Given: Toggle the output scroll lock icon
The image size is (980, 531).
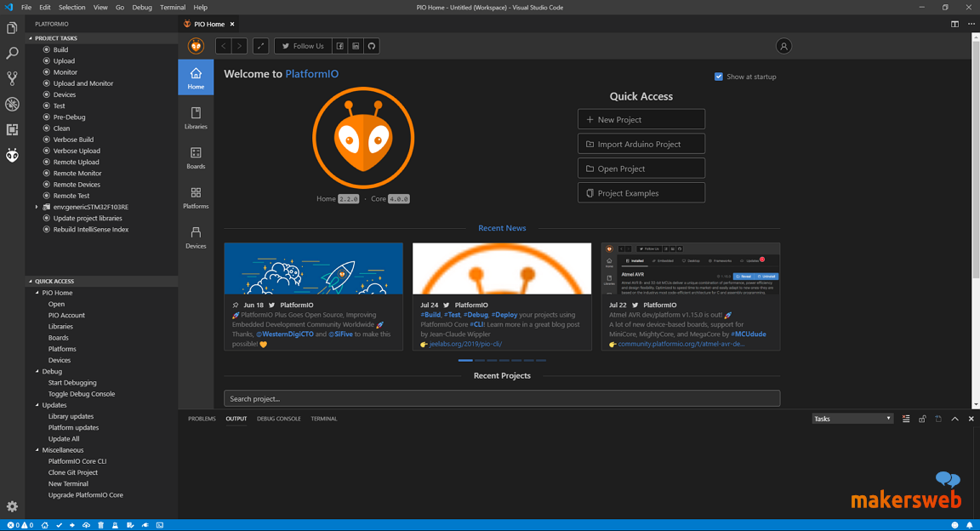Looking at the screenshot, I should [x=922, y=419].
